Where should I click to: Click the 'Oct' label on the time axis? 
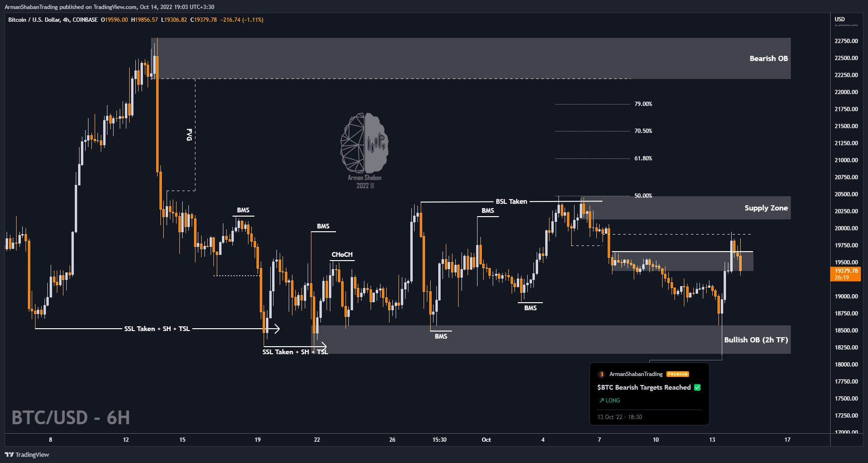click(x=486, y=440)
